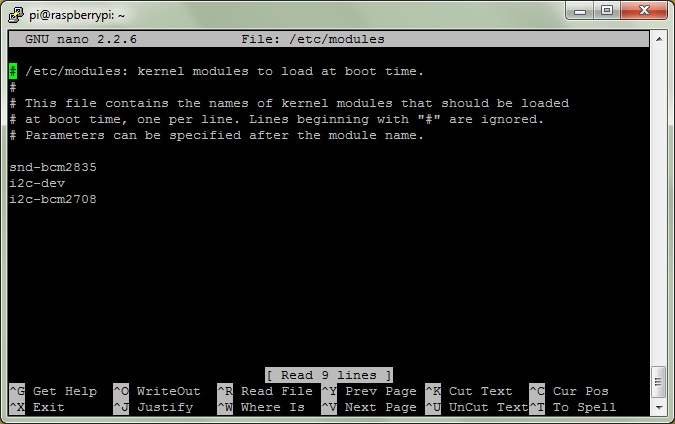This screenshot has width=675, height=424.
Task: Click the ^R Read File shortcut
Action: (265, 391)
